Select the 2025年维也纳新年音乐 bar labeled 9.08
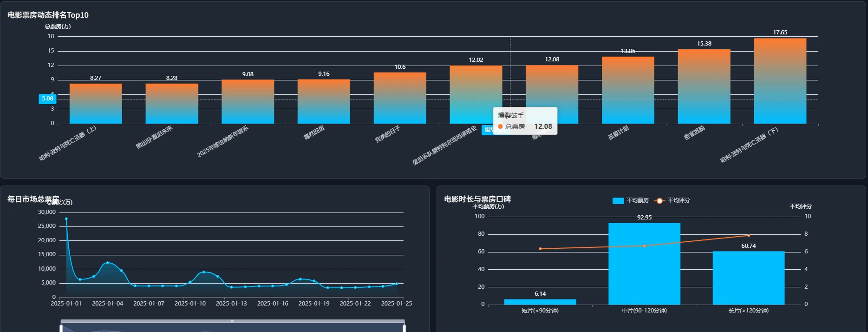Image resolution: width=868 pixels, height=332 pixels. coord(248,102)
